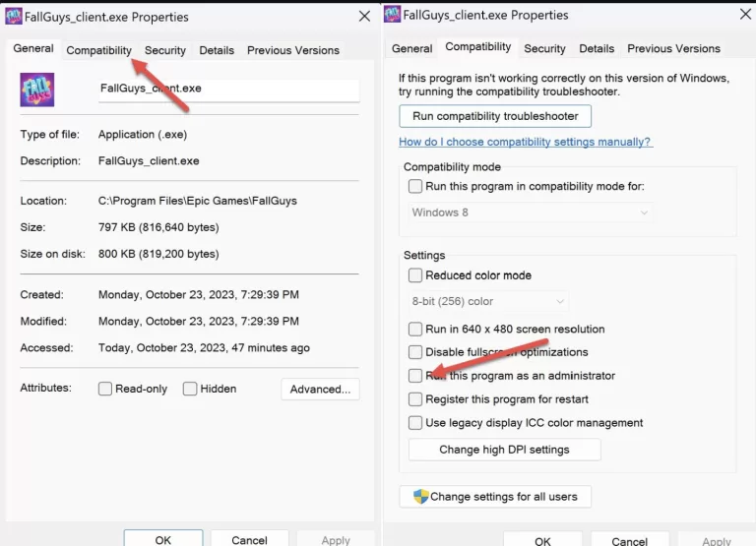Viewport: 756px width, 546px height.
Task: Toggle the Hidden attribute checkbox
Action: point(190,389)
